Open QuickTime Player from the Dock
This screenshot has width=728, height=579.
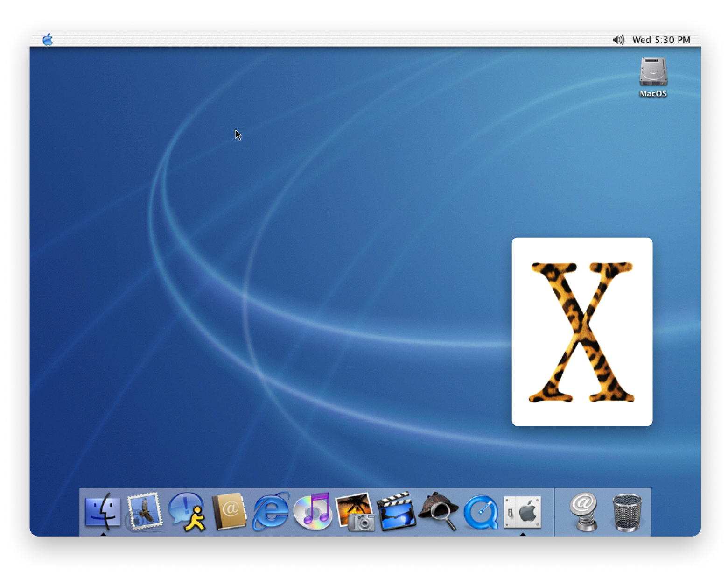pos(481,512)
